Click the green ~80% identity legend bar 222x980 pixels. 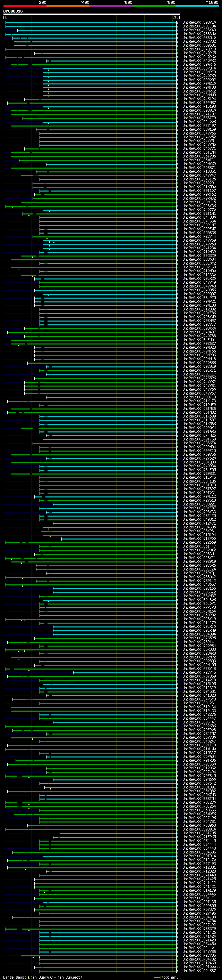[154, 6]
